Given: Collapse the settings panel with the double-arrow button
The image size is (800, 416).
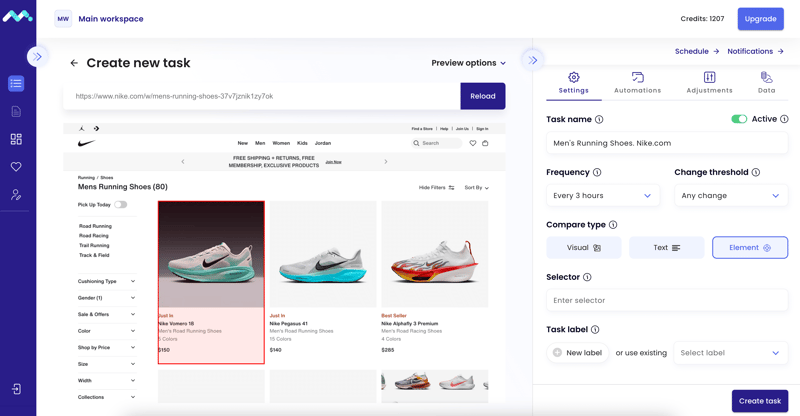Looking at the screenshot, I should pyautogui.click(x=533, y=60).
